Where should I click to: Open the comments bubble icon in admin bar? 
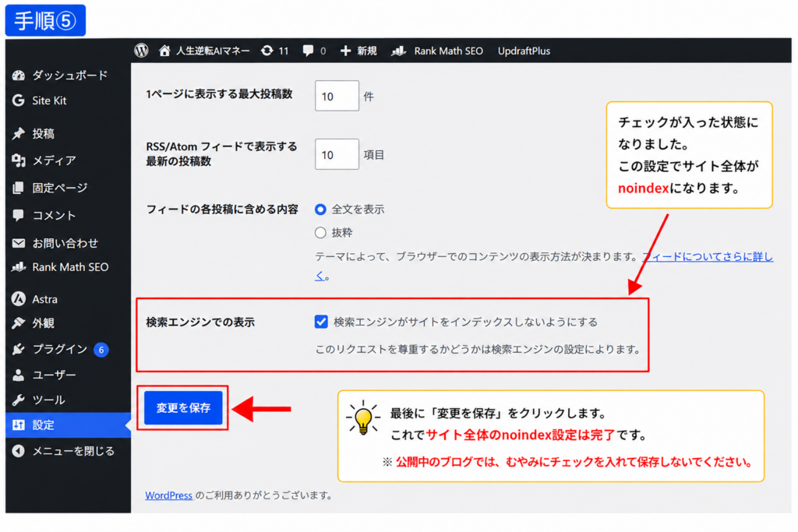coord(308,51)
